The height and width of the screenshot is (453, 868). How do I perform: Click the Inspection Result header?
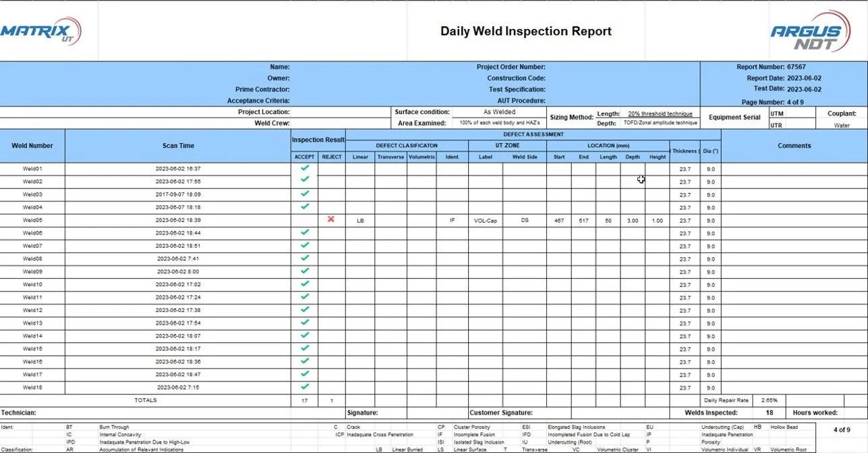[x=318, y=140]
